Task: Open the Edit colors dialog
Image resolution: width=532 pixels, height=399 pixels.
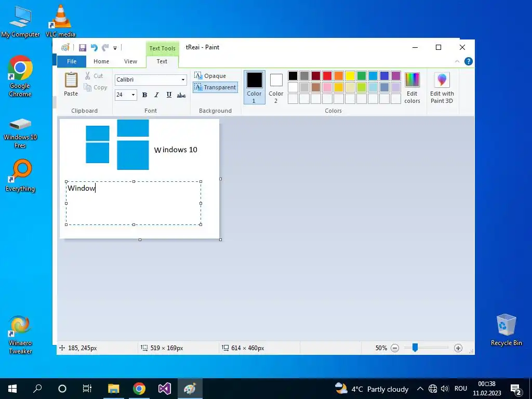Action: click(x=412, y=87)
